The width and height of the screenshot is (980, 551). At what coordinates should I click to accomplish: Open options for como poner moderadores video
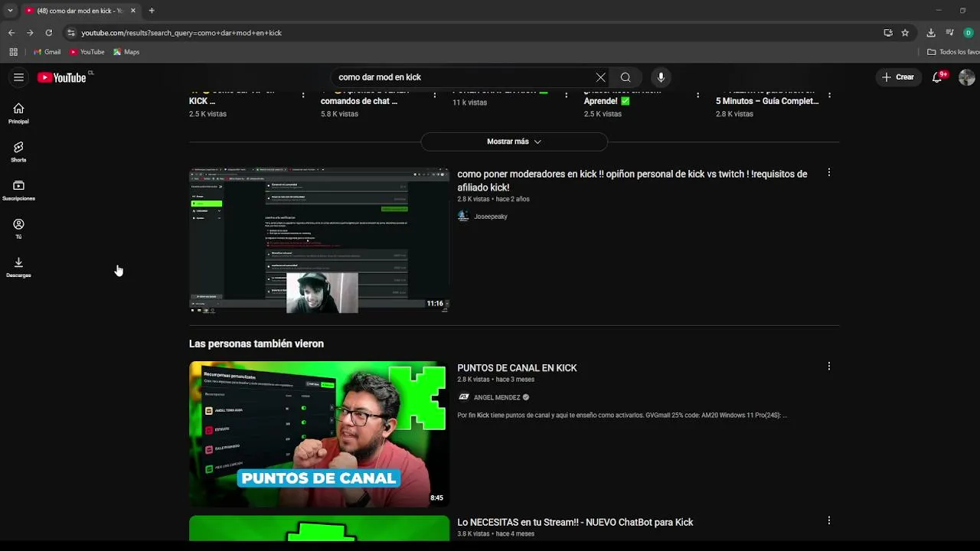pos(828,173)
